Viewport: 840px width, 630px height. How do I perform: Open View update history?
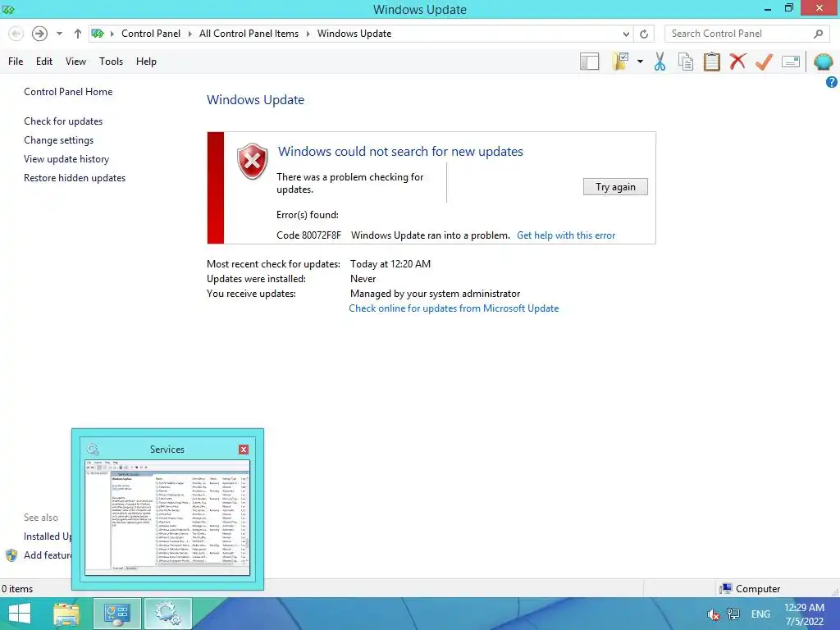[66, 159]
